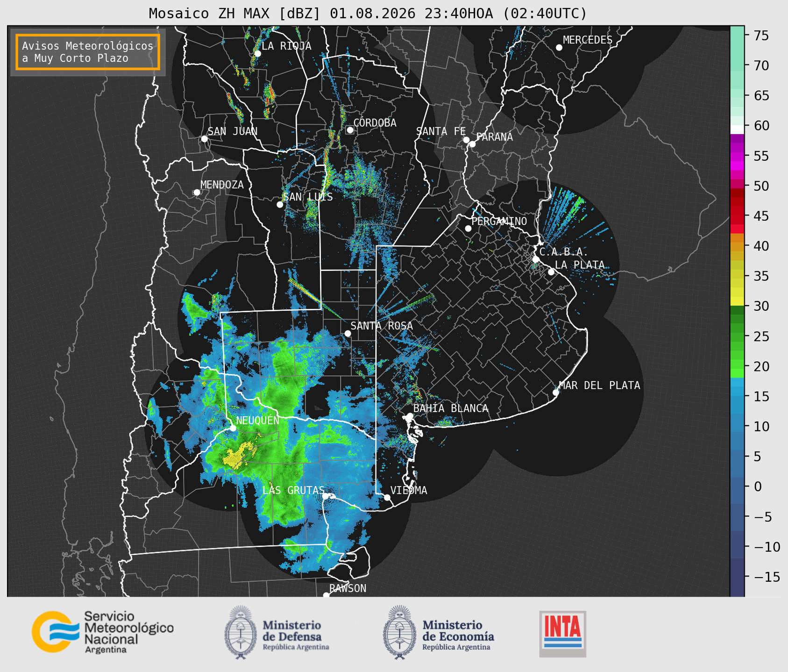Click the LA RIOJA city label

point(286,46)
